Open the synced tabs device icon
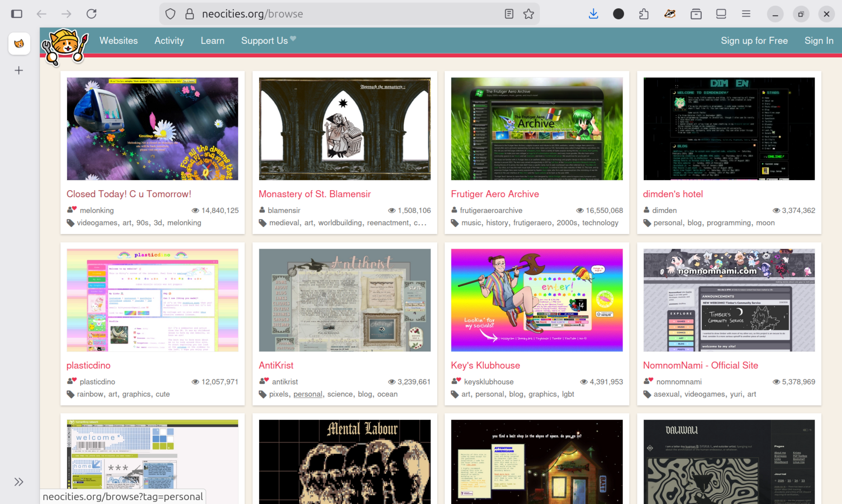 721,14
